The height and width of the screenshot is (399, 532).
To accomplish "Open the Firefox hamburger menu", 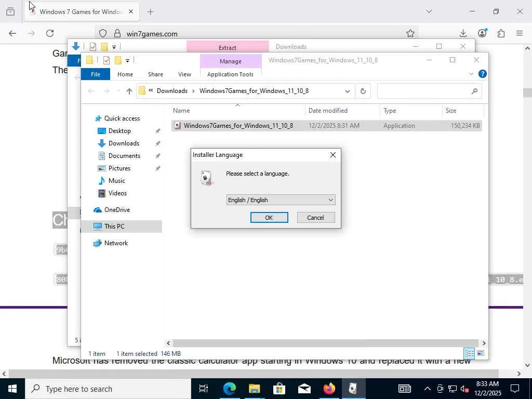I will click(520, 33).
